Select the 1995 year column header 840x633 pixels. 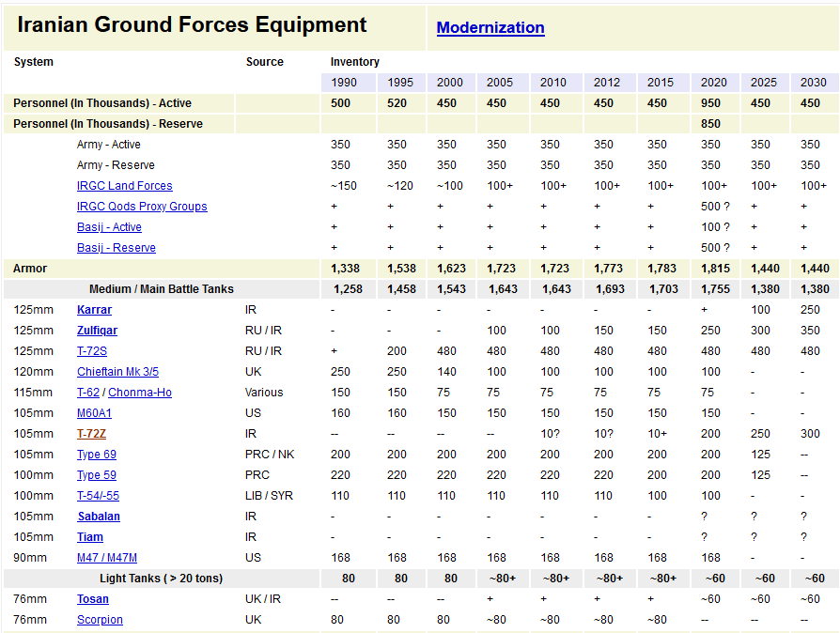click(x=401, y=83)
